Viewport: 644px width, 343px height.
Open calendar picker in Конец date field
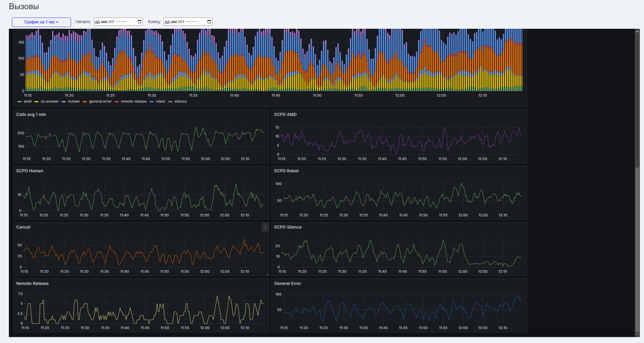209,22
